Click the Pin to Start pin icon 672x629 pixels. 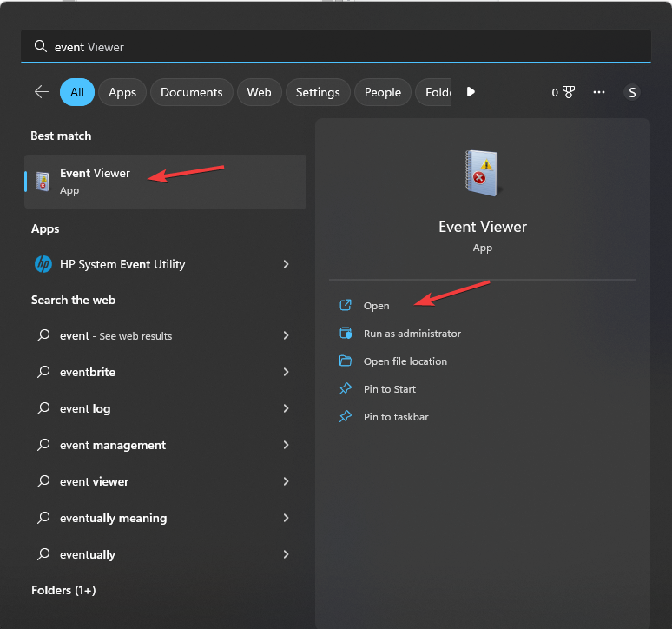click(x=346, y=389)
